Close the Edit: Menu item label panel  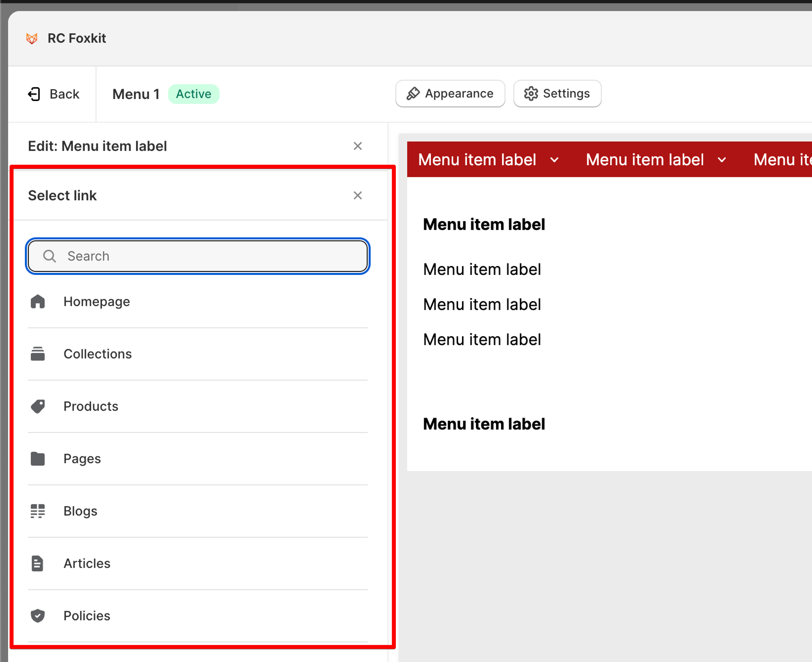(358, 146)
